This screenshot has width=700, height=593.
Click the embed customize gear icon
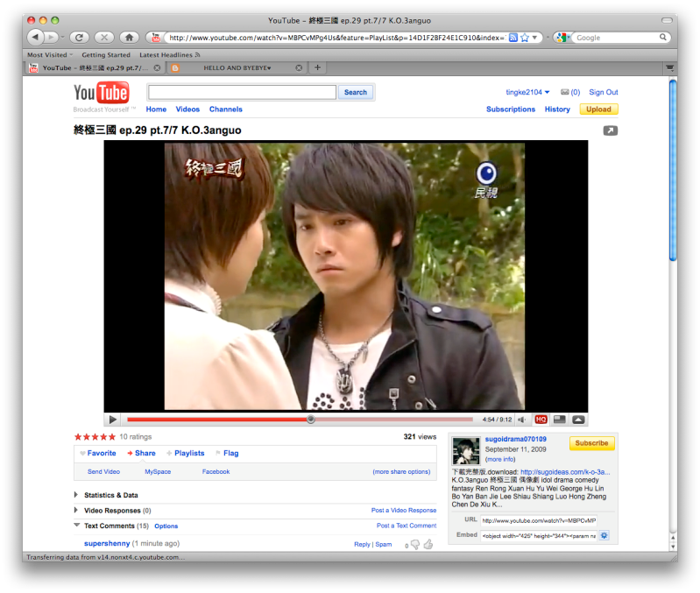click(604, 535)
